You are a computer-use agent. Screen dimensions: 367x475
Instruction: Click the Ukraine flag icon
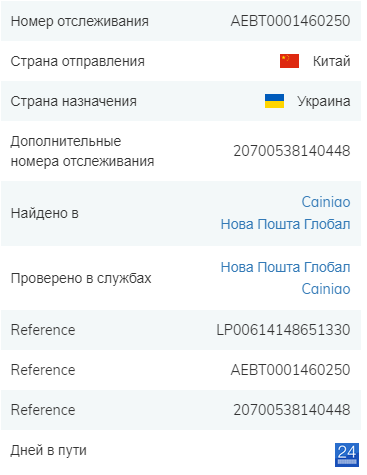274,101
